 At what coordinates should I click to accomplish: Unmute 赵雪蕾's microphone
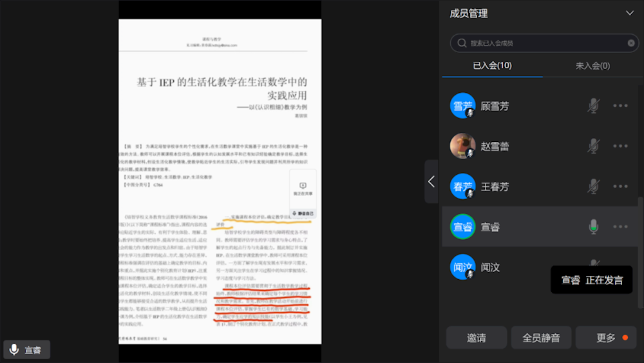tap(593, 146)
